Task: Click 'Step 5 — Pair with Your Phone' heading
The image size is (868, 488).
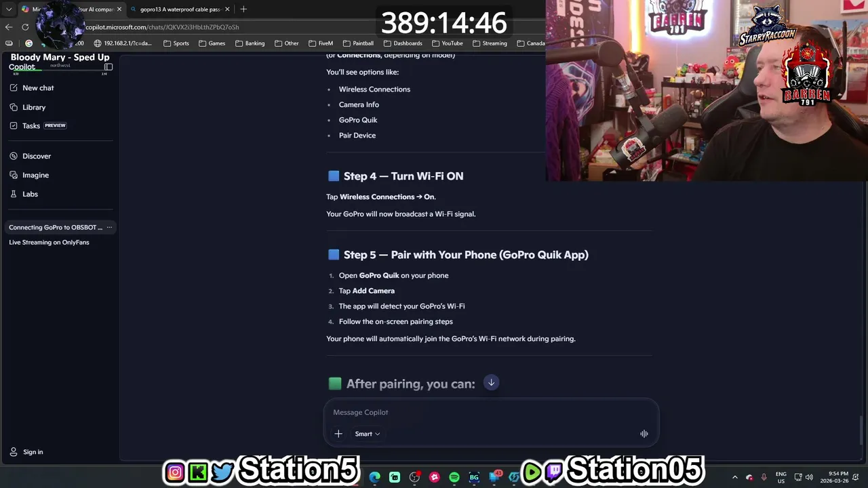Action: (466, 255)
